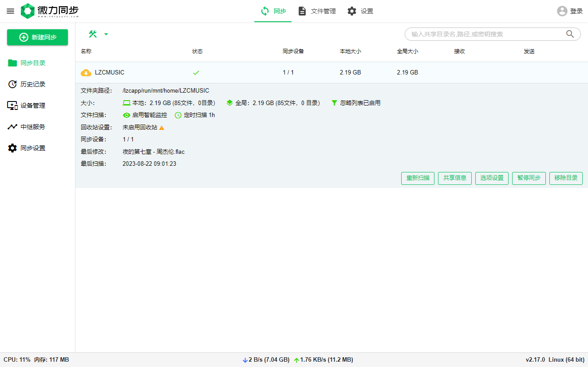Click the 共享信息 button
588x367 pixels.
point(455,178)
